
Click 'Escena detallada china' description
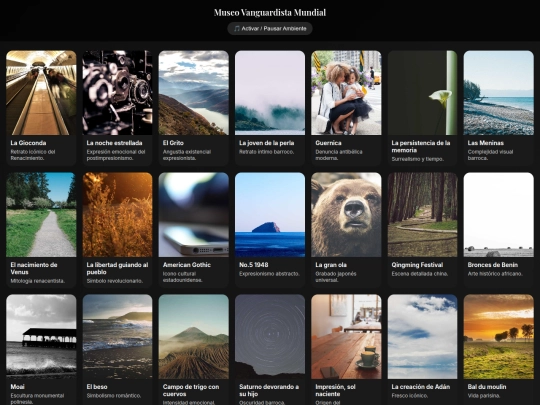420,274
